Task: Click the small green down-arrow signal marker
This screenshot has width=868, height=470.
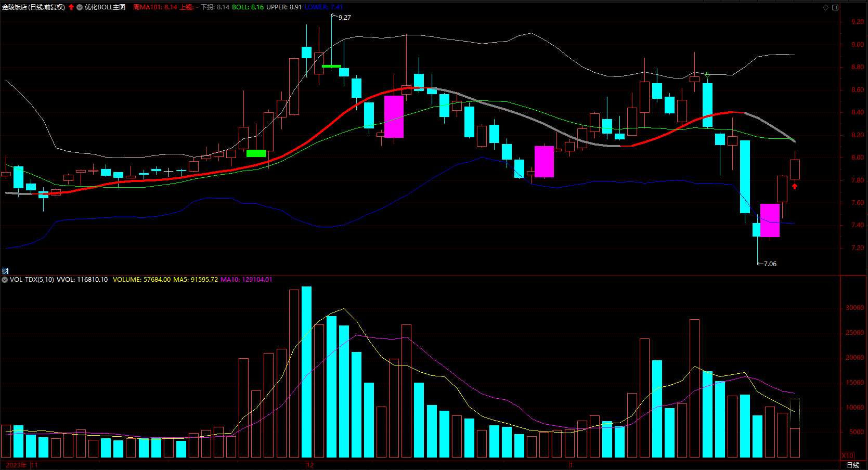Action: [707, 75]
